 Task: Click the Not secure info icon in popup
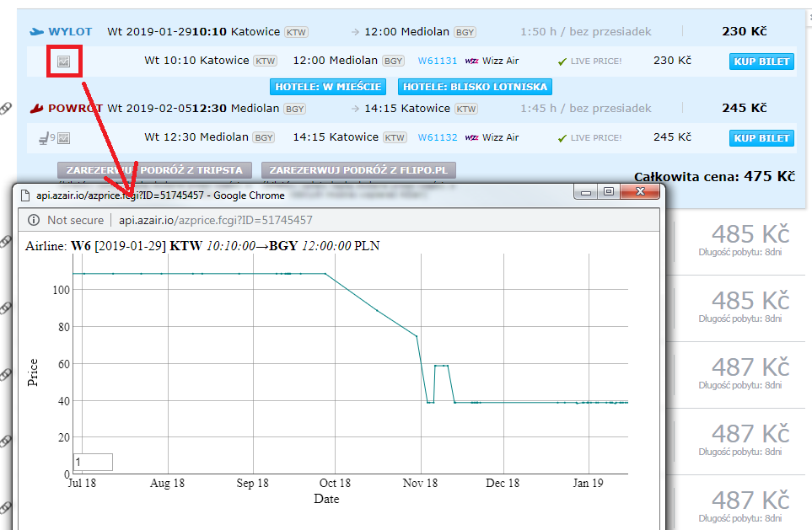(x=34, y=221)
